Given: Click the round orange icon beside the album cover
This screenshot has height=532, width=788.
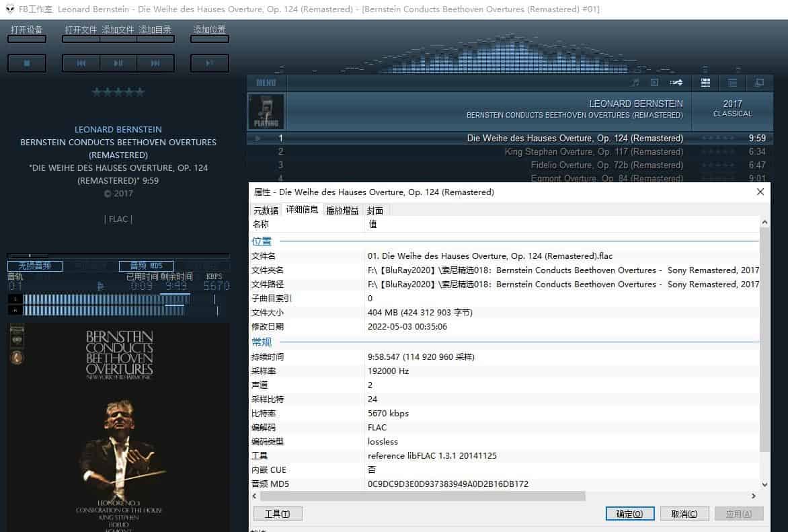Looking at the screenshot, I should coord(17,358).
